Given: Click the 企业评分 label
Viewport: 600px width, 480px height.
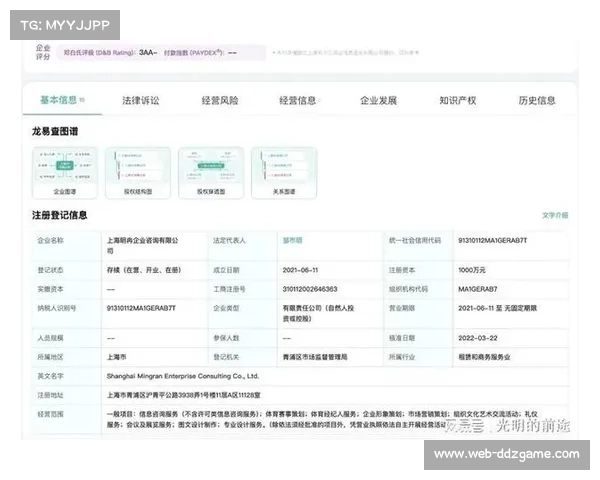Looking at the screenshot, I should 43,52.
